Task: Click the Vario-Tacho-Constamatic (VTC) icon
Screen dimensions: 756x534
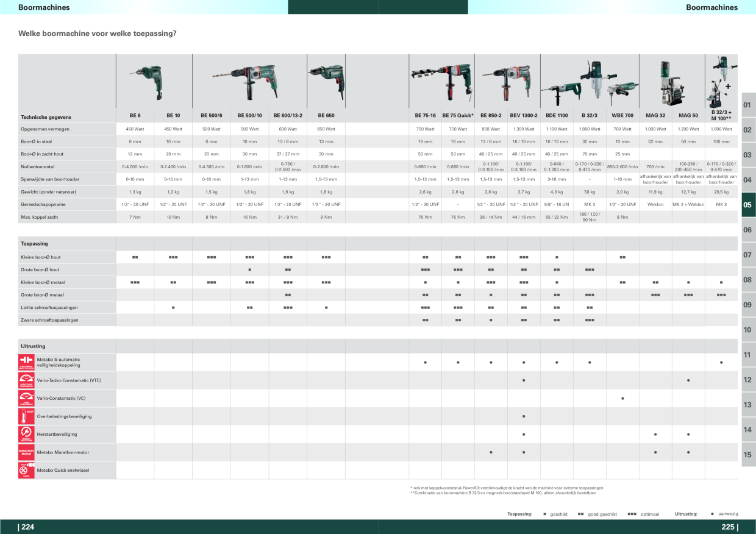Action: (26, 380)
